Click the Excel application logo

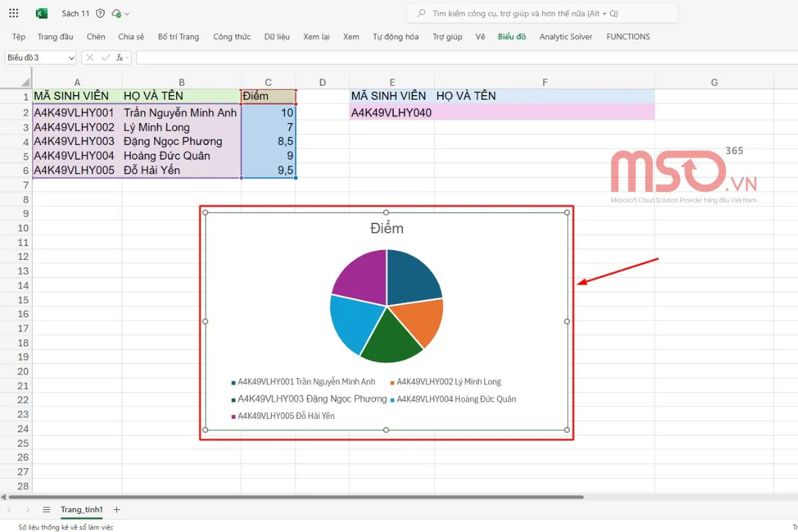tap(41, 13)
